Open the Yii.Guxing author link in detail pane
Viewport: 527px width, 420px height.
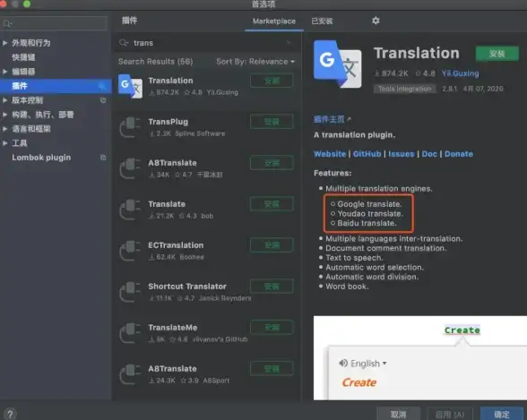pos(460,73)
